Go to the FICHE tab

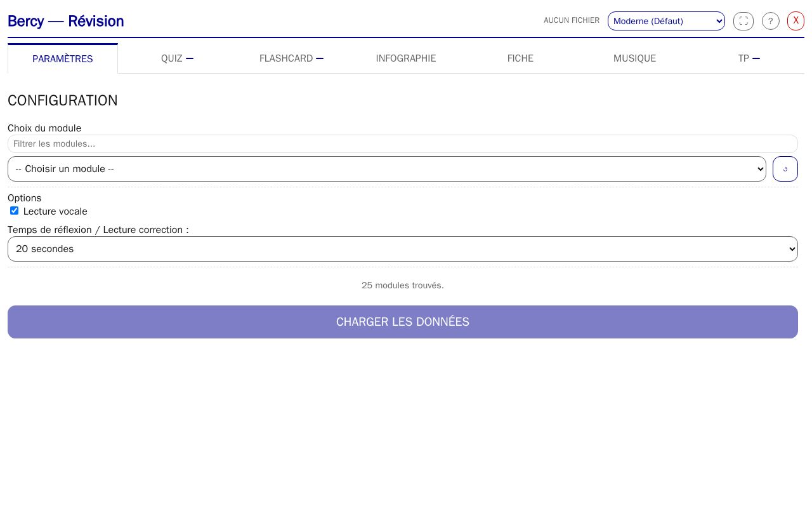coord(520,58)
